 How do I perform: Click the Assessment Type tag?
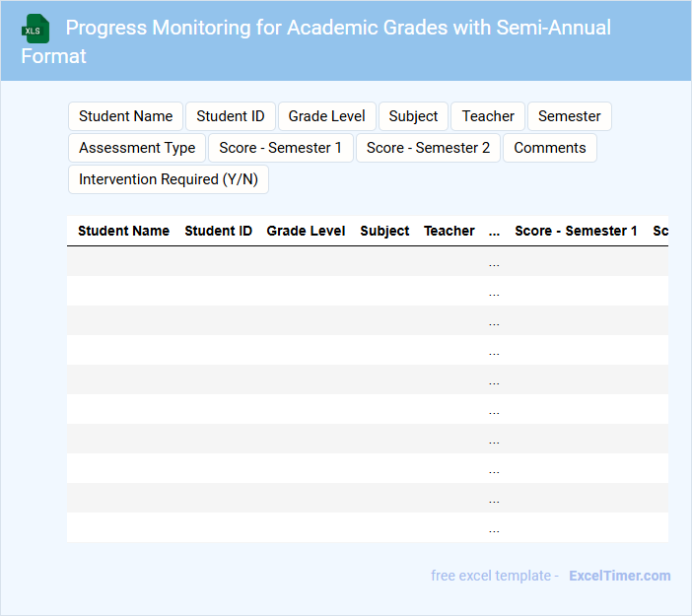(x=137, y=148)
